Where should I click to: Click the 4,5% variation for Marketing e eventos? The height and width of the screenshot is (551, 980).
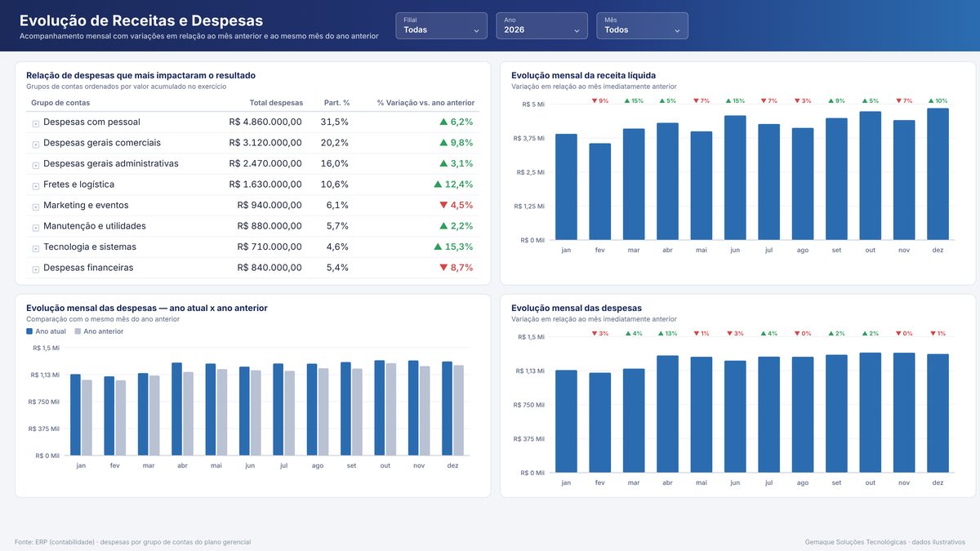(x=456, y=206)
